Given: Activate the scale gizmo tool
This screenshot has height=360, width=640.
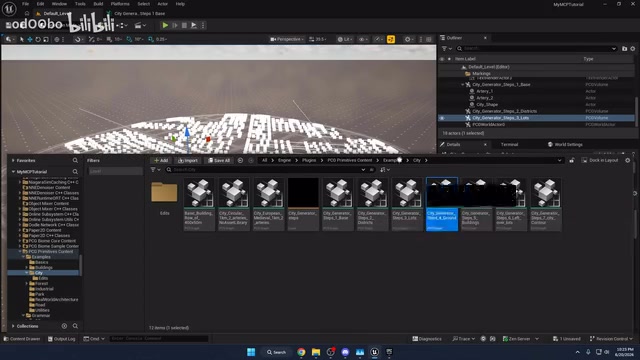Looking at the screenshot, I should tap(46, 39).
